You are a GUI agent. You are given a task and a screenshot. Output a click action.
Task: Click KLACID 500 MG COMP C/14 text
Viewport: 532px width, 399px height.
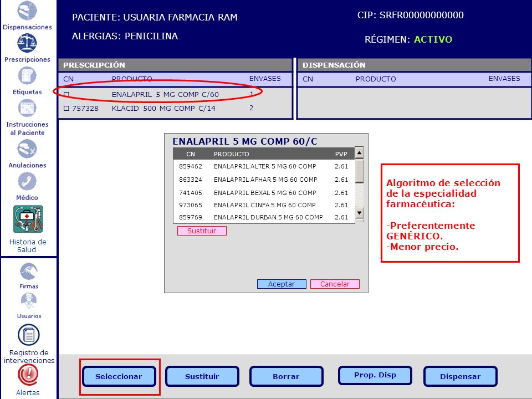tap(163, 108)
